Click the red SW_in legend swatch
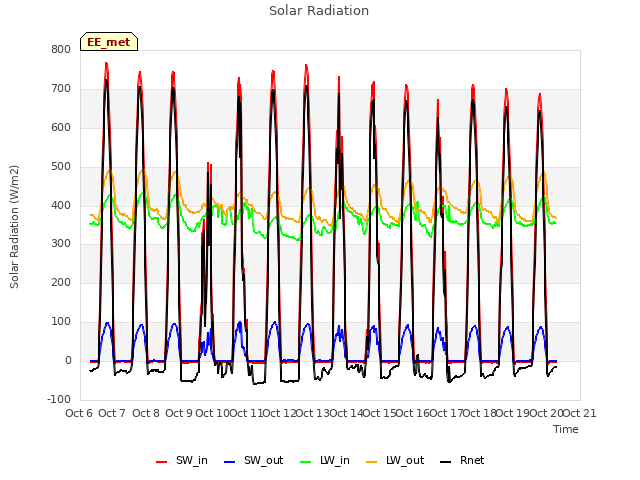 point(162,462)
